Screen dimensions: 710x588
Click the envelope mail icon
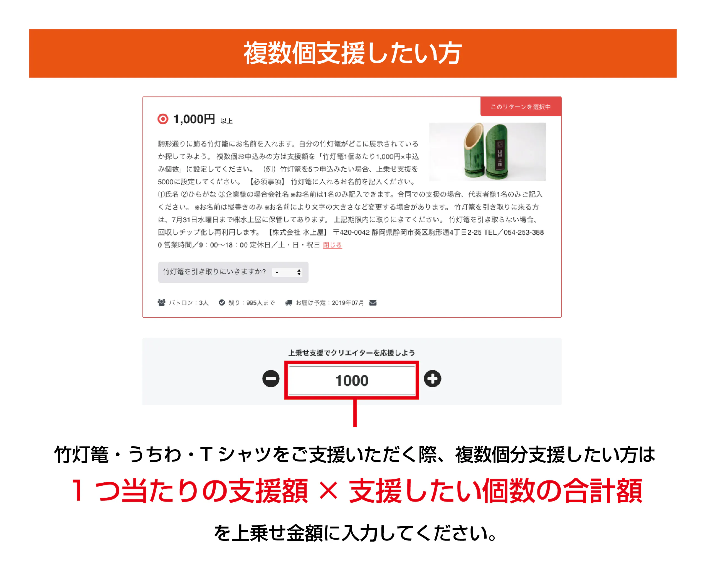point(373,303)
